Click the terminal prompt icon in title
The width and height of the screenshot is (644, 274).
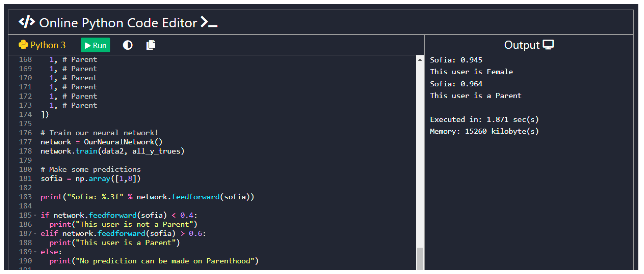(x=209, y=22)
